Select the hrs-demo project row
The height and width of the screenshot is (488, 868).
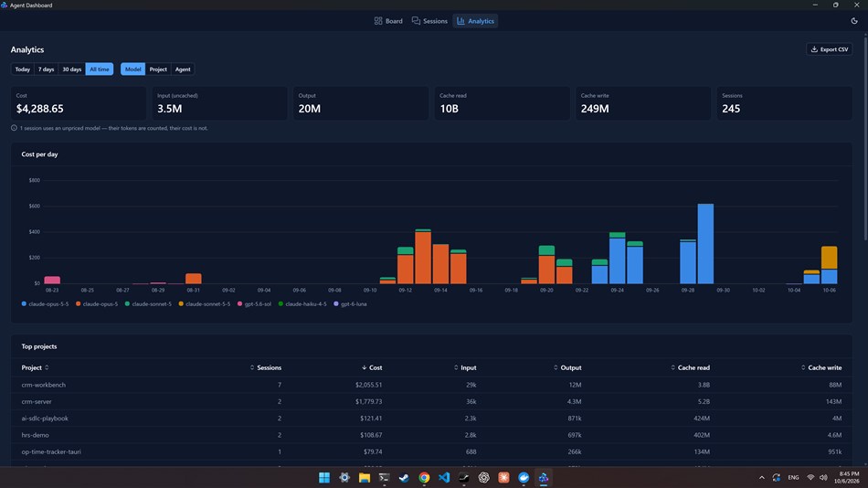click(431, 435)
